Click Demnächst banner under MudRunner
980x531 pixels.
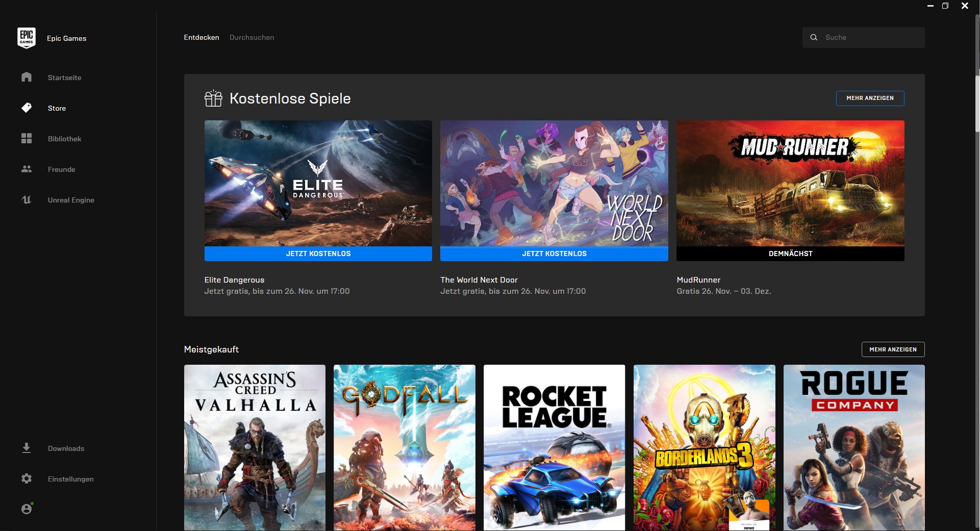790,254
